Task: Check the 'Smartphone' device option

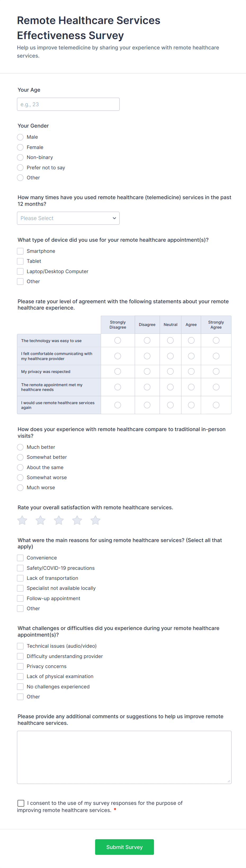Action: pos(20,251)
